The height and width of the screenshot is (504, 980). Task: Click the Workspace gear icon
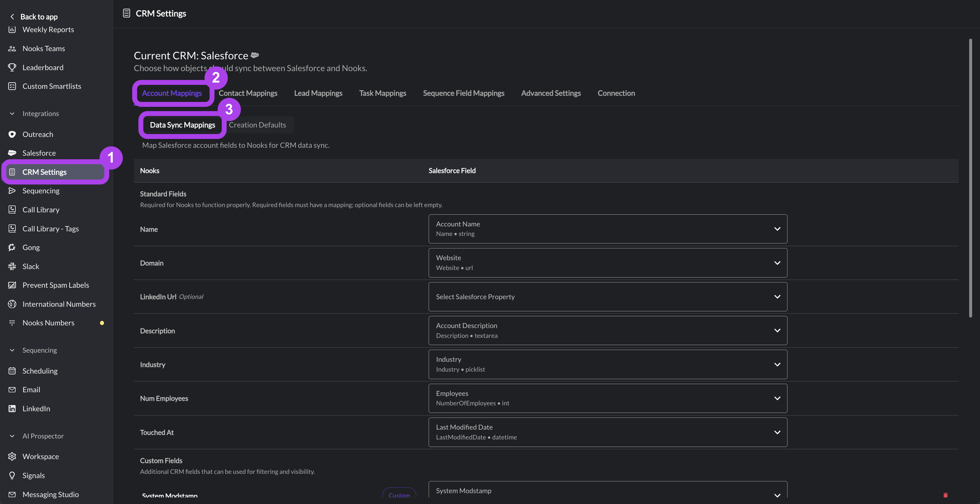12,456
